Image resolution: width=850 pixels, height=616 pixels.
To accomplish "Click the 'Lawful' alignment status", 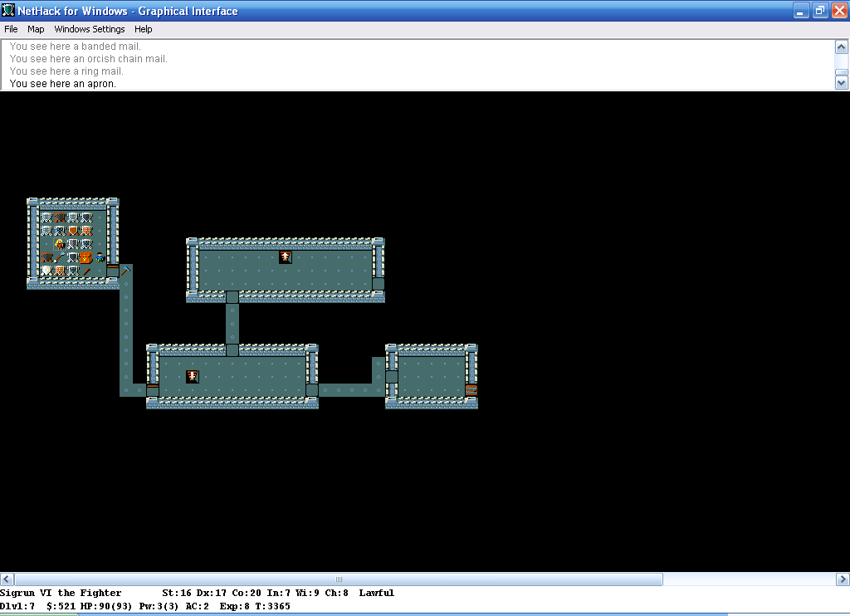I will pyautogui.click(x=376, y=593).
